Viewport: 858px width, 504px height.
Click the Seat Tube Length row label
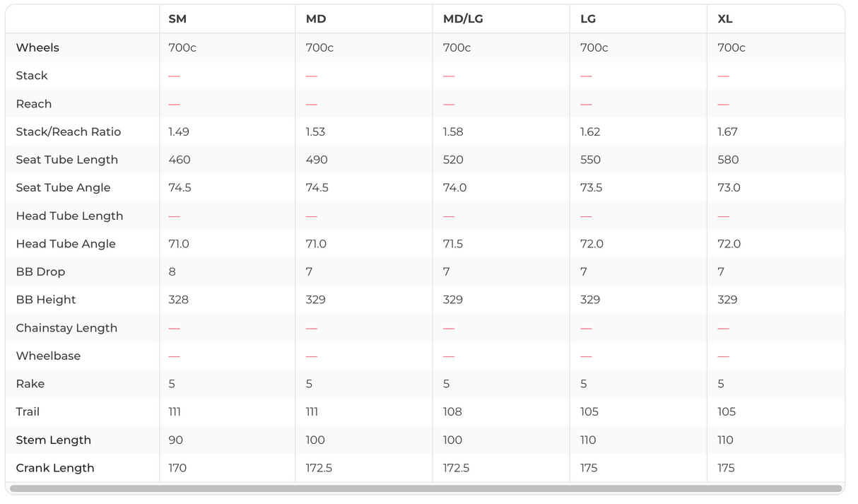pos(67,160)
